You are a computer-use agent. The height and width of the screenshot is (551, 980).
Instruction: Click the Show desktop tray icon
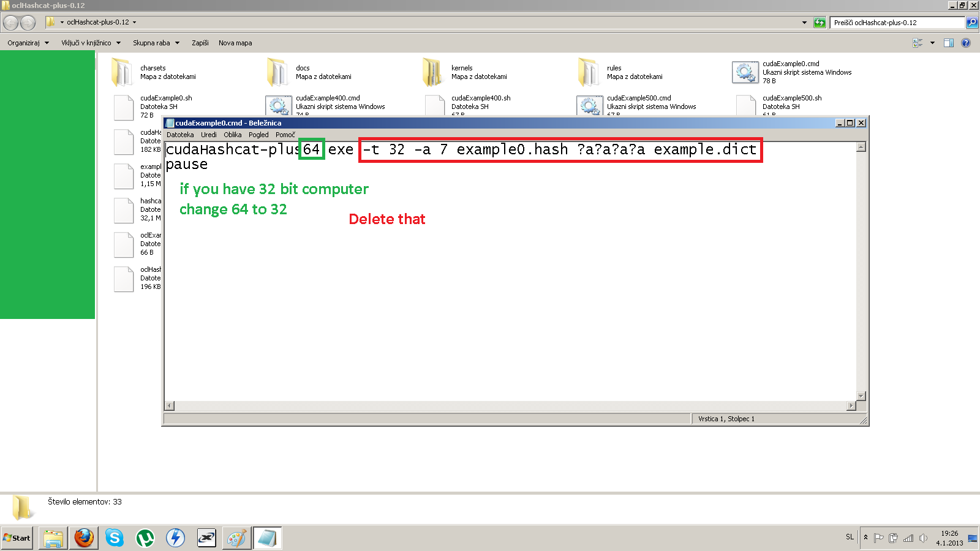pyautogui.click(x=973, y=538)
